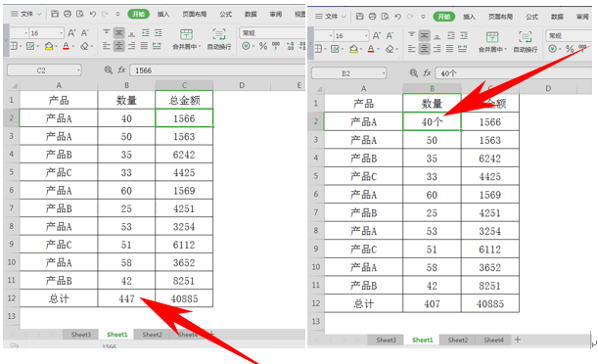
Task: Click thousands separator icon in the left window
Action: [276, 46]
